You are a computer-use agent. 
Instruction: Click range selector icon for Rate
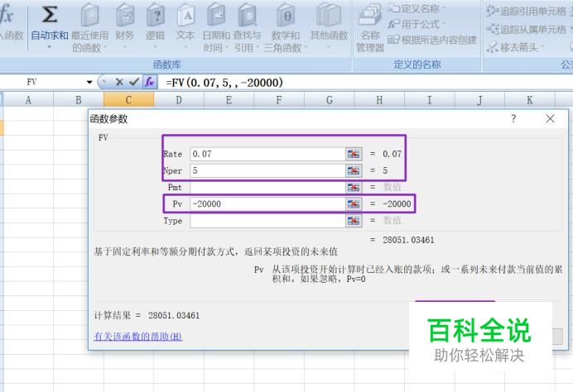pyautogui.click(x=354, y=154)
